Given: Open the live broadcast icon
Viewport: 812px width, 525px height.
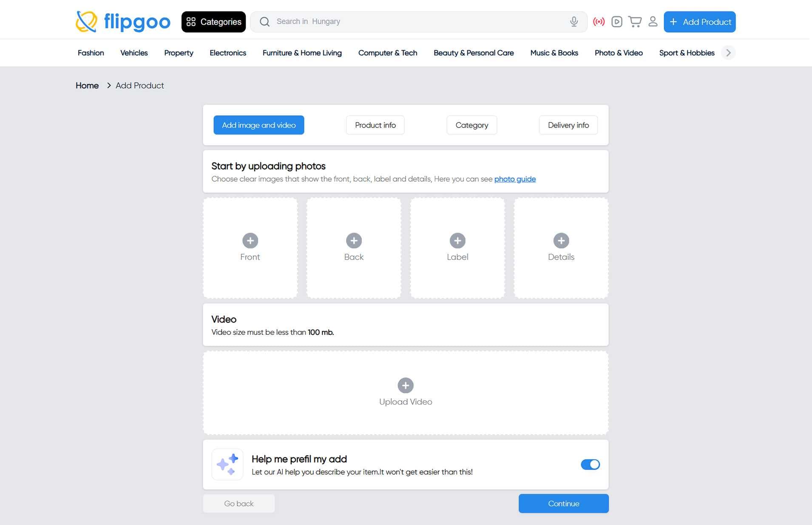Looking at the screenshot, I should coord(599,22).
